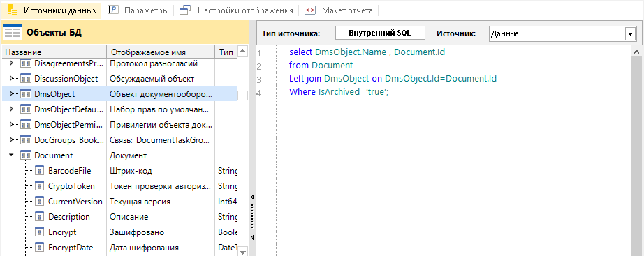Viewport: 644px width, 258px height.
Task: Click the BarcodeFile column icon
Action: pyautogui.click(x=39, y=171)
